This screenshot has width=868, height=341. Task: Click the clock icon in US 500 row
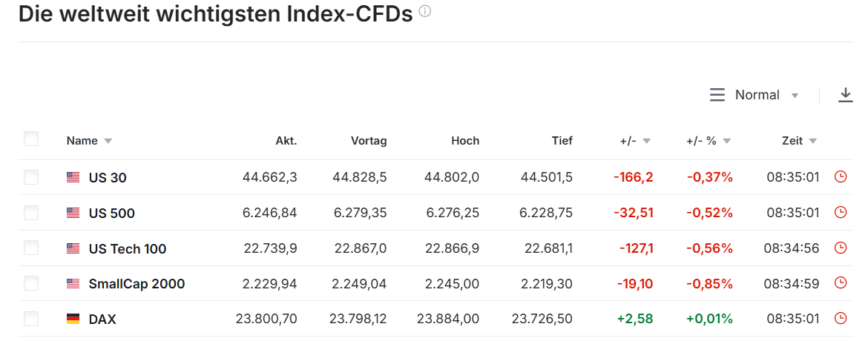pos(841,213)
